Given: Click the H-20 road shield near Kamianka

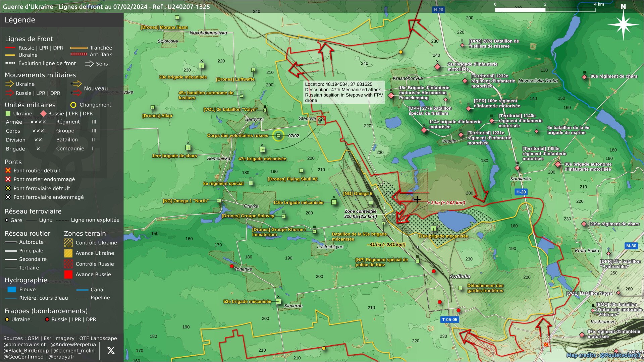Looking at the screenshot, I should click(x=521, y=192).
